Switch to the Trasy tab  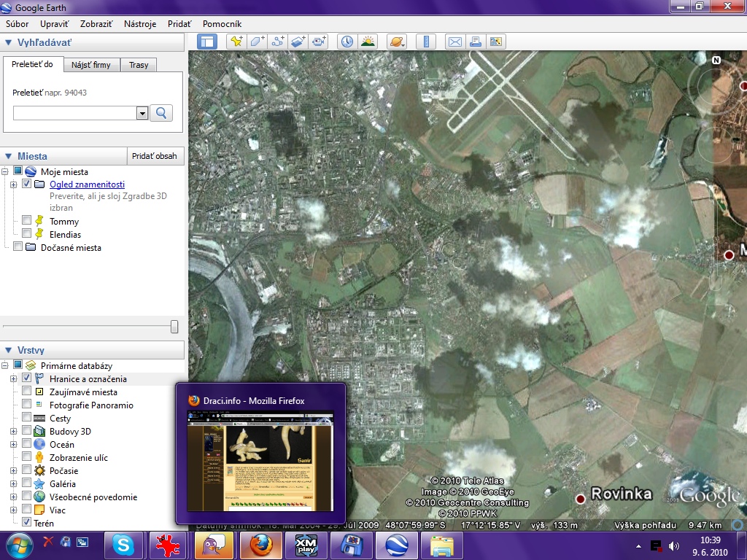[139, 65]
